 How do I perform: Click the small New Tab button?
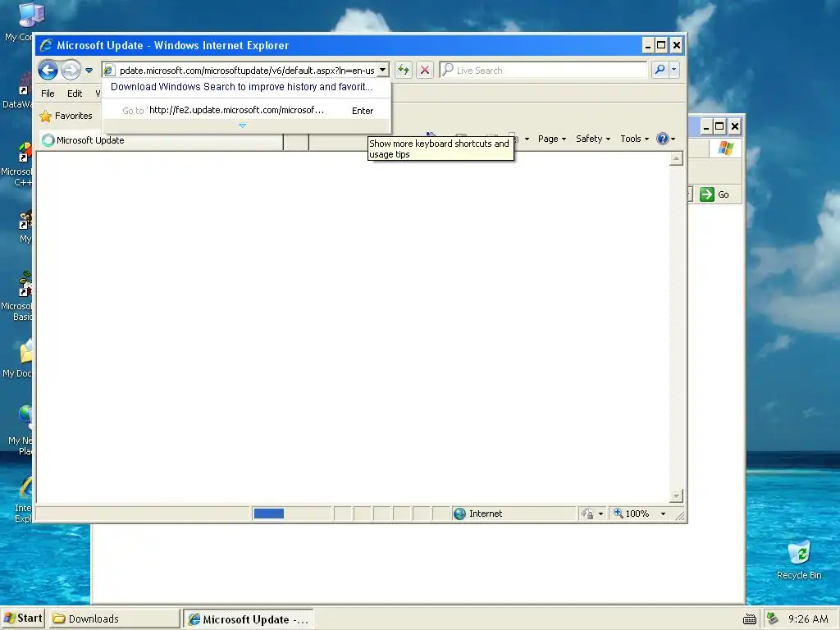click(x=295, y=141)
